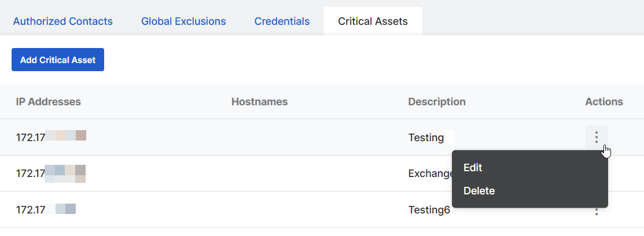Go to the Credentials tab
The image size is (644, 236).
click(282, 21)
